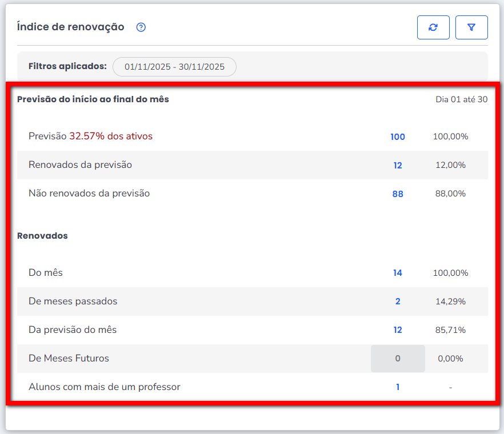Open the 88 count for Não renovados
This screenshot has width=504, height=434.
[398, 194]
